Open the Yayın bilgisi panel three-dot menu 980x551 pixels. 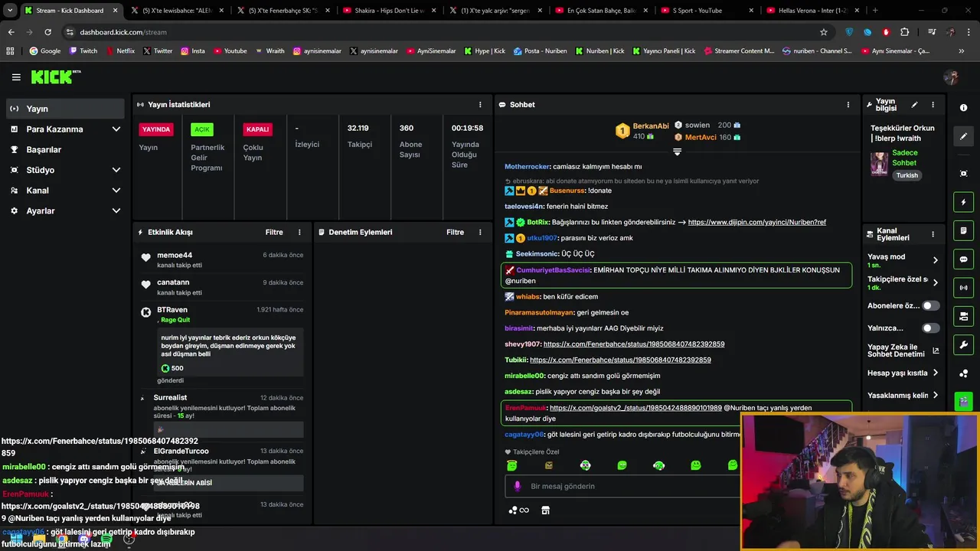click(933, 105)
